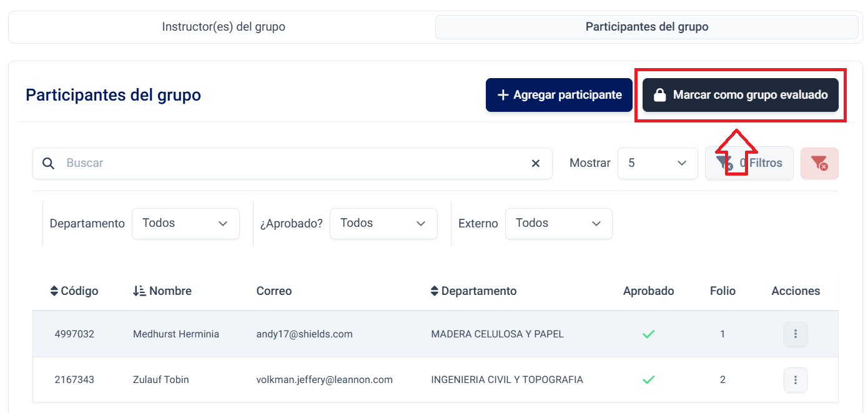
Task: Click the magnifying glass search icon
Action: (x=49, y=163)
